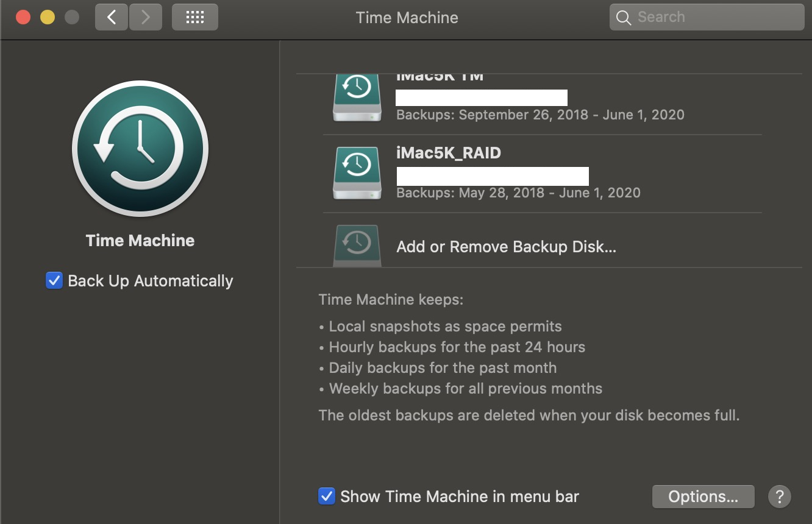
Task: Click the magnifying glass search icon
Action: click(x=623, y=17)
